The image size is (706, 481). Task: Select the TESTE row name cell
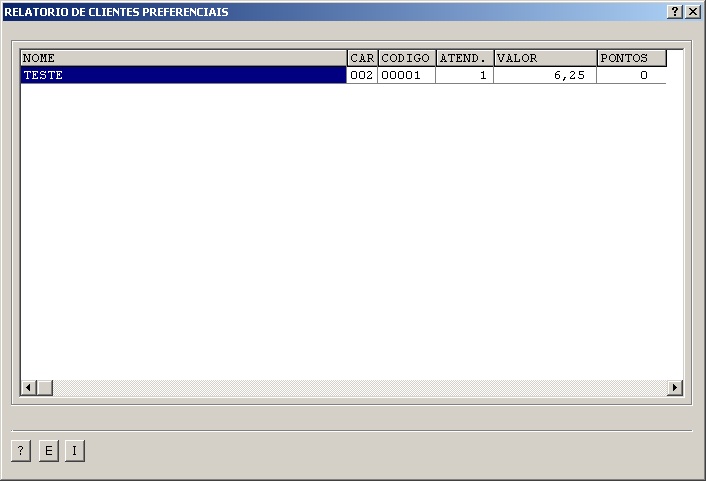point(184,75)
